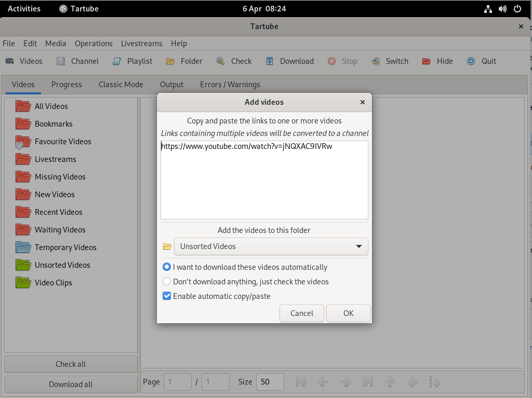The image size is (532, 398).
Task: Go to the first page with the arrow icon
Action: 301,382
